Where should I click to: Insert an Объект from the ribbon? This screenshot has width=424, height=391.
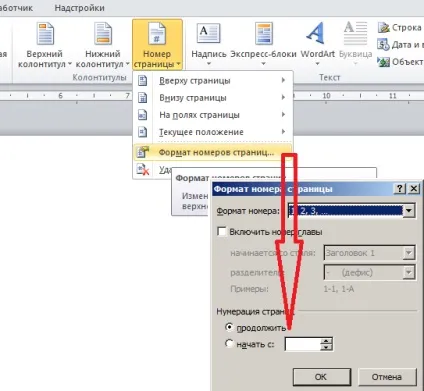(x=400, y=62)
